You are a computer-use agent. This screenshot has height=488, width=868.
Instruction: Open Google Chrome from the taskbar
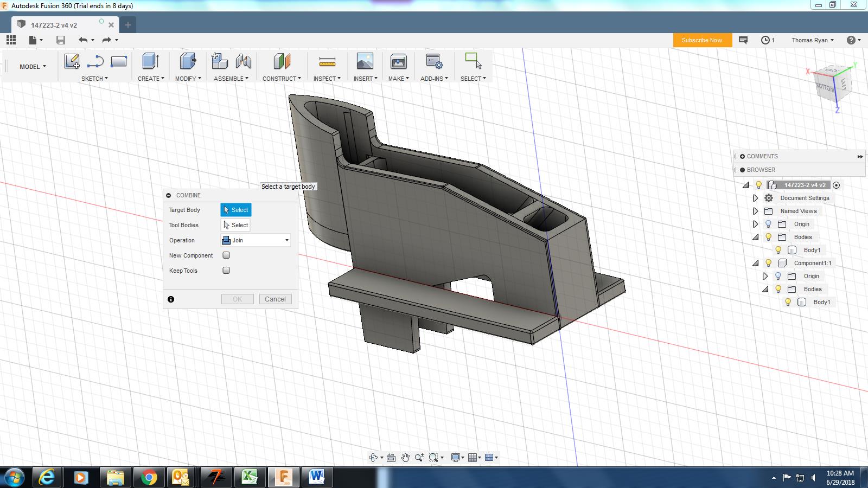click(x=149, y=477)
